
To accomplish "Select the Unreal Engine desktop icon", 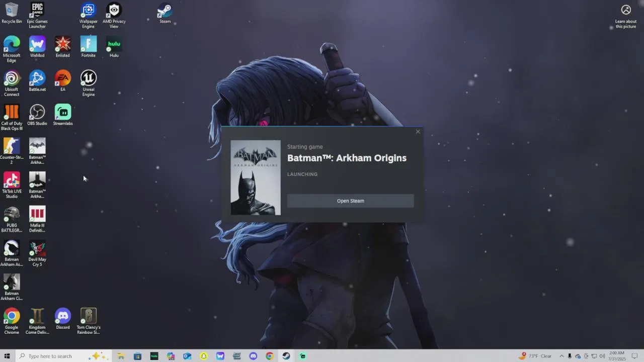I will tap(89, 83).
